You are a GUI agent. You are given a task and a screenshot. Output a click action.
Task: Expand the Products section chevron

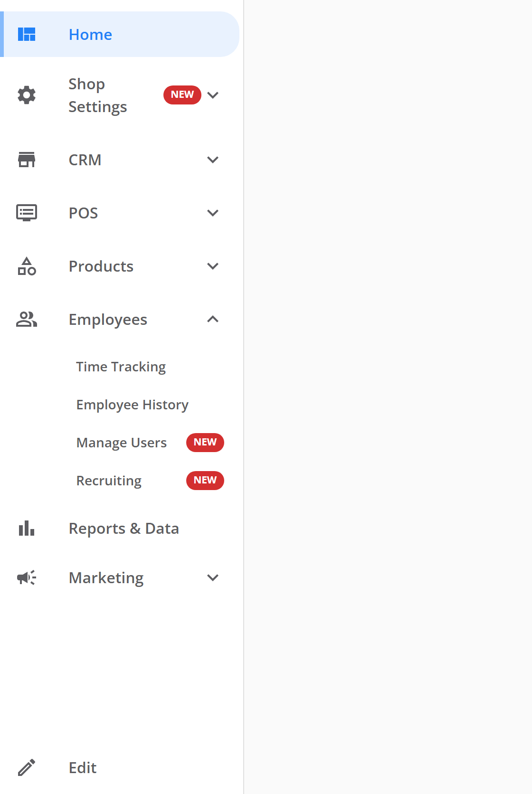pos(213,266)
